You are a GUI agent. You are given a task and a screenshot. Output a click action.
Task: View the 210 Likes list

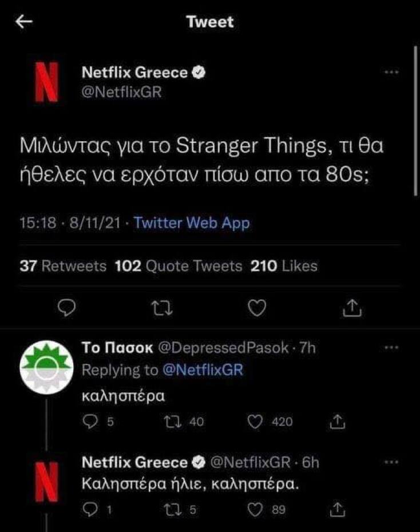[x=283, y=265]
